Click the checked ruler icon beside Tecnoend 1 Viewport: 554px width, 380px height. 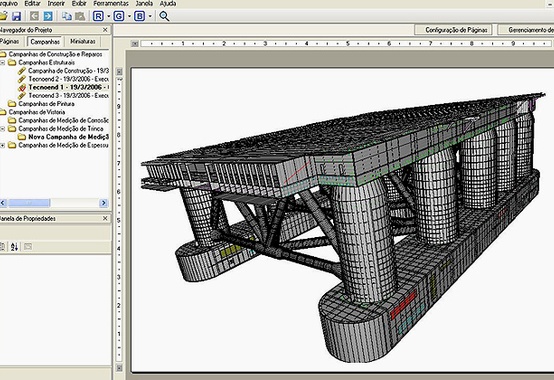22,87
